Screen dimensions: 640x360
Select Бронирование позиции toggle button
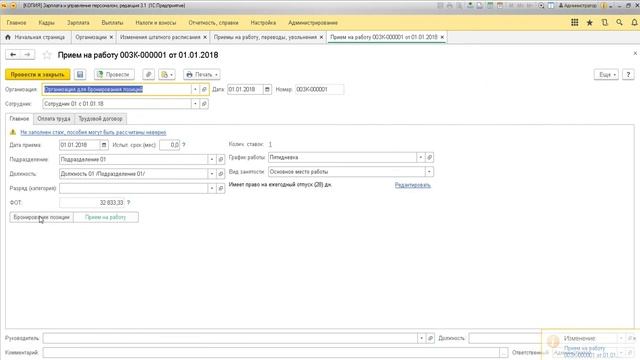click(41, 217)
